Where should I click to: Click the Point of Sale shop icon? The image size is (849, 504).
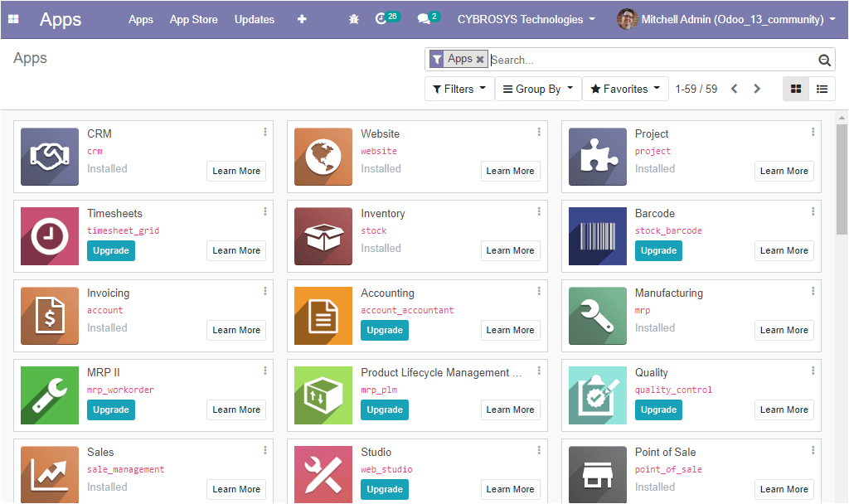(598, 474)
